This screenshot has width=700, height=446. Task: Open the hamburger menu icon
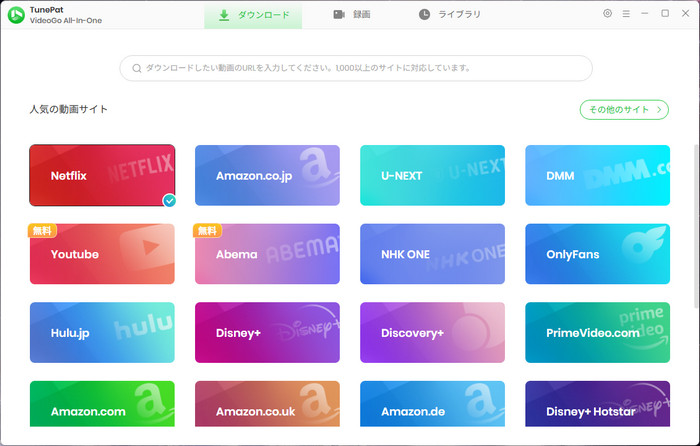(626, 14)
